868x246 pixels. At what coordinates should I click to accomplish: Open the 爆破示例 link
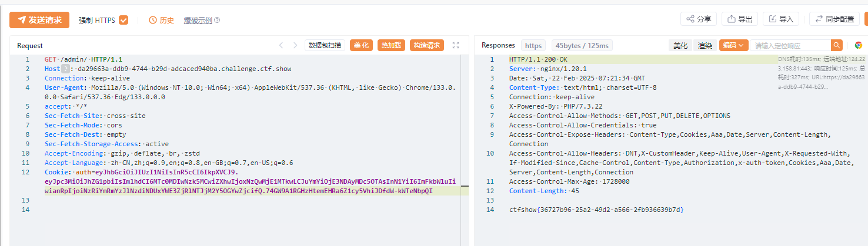point(198,20)
